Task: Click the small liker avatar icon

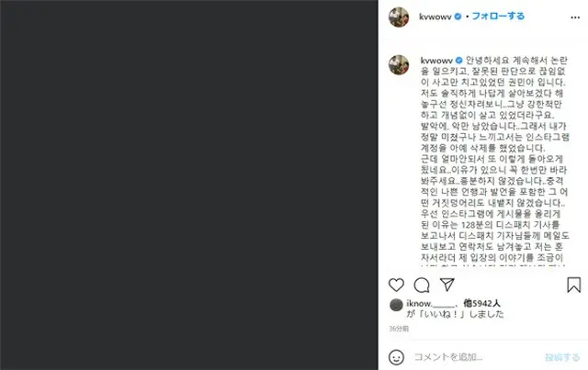Action: pos(396,305)
